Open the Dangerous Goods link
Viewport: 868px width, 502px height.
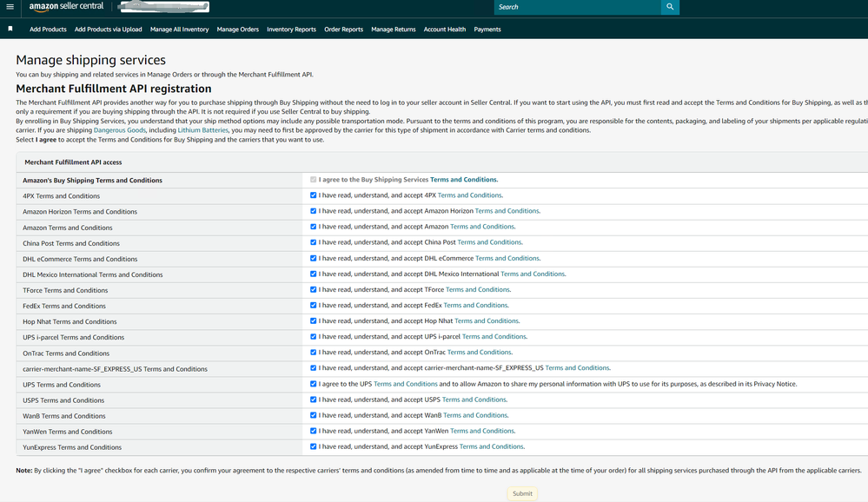120,130
